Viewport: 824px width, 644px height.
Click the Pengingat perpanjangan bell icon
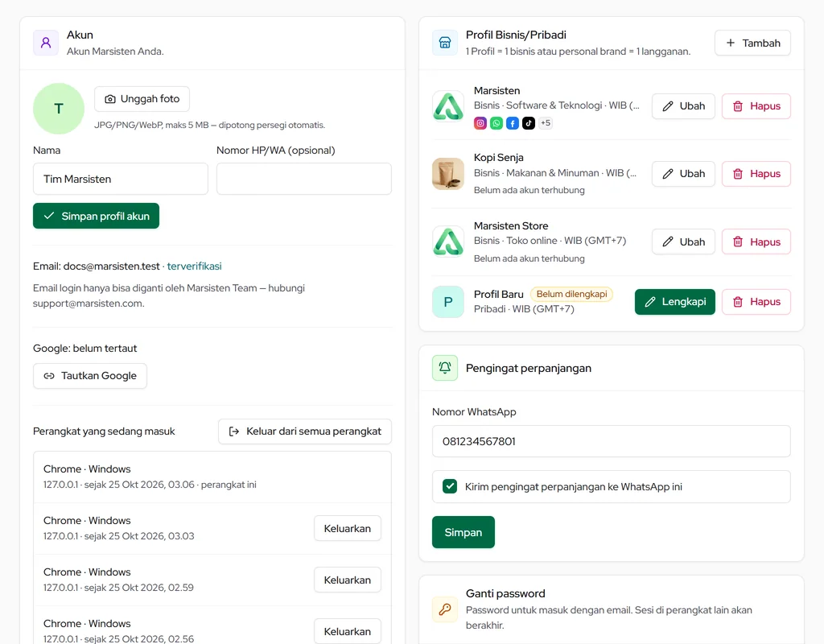pos(444,368)
